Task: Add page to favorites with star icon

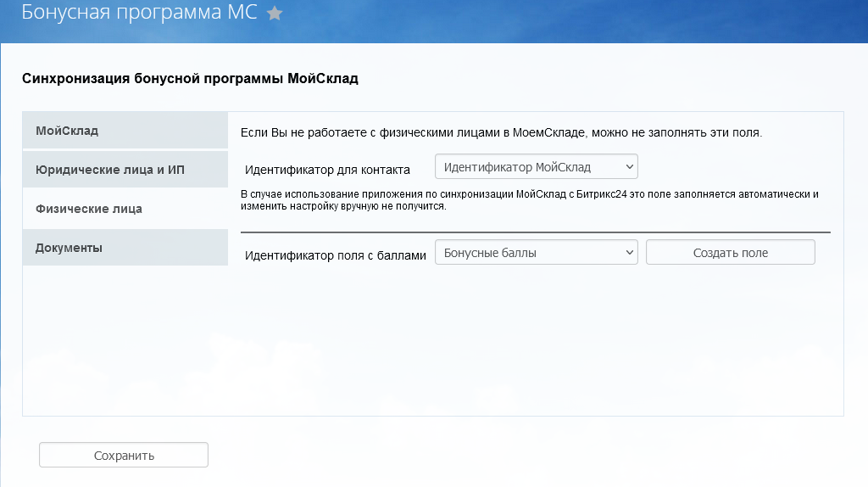Action: [275, 14]
